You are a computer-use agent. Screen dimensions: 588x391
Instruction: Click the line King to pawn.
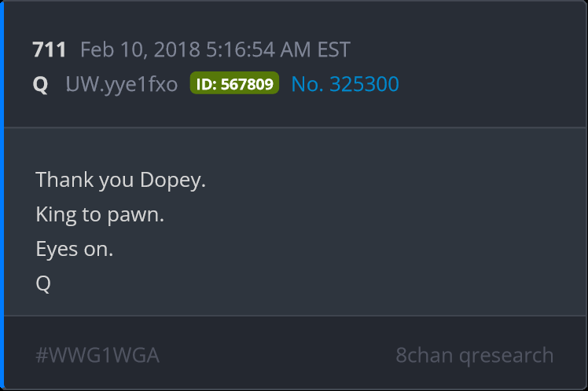point(100,215)
